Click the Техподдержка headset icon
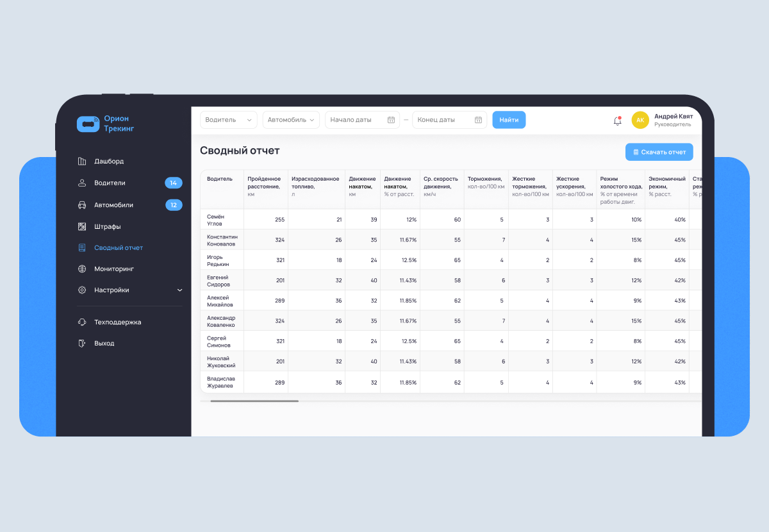 (82, 322)
